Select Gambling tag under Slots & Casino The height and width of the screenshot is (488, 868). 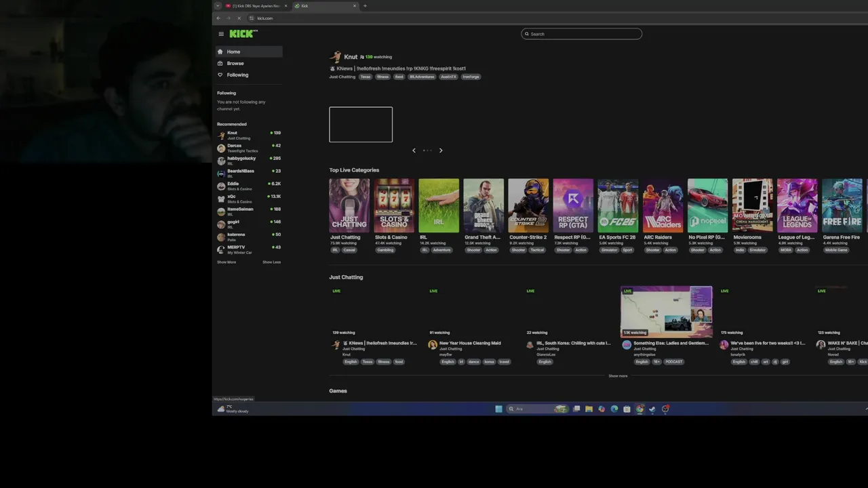pos(385,250)
